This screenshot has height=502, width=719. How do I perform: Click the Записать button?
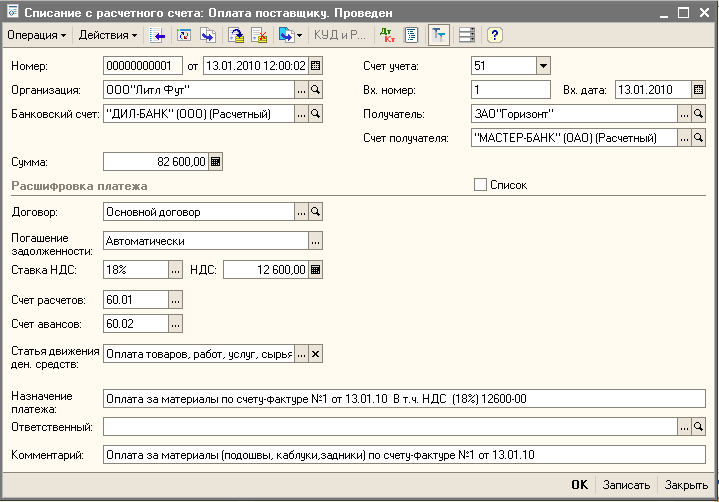tap(626, 485)
